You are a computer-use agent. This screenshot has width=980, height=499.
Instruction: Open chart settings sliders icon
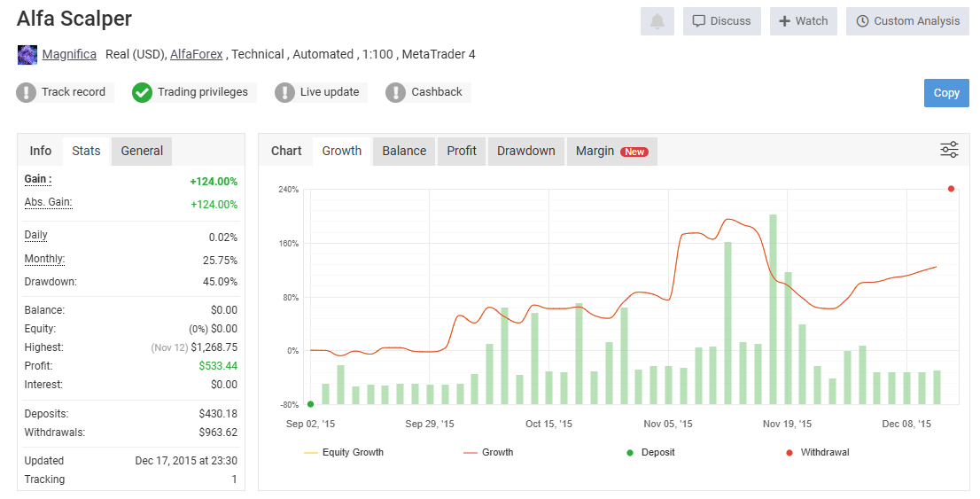pos(949,150)
